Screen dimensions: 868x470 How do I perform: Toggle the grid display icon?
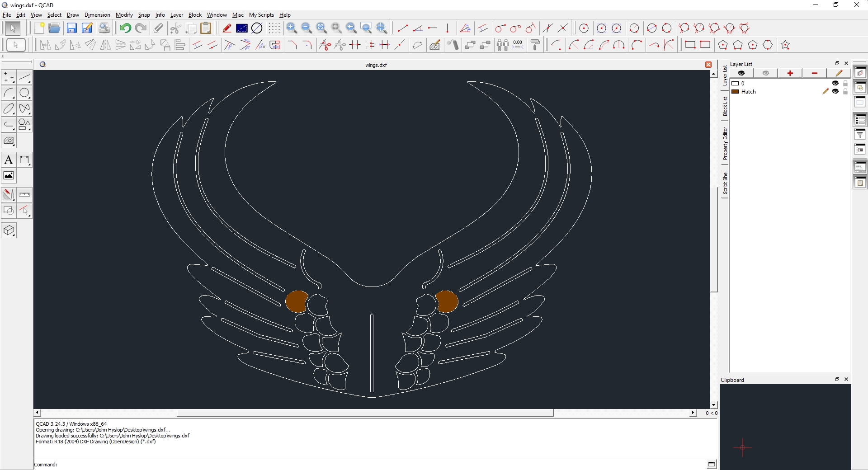click(x=274, y=28)
